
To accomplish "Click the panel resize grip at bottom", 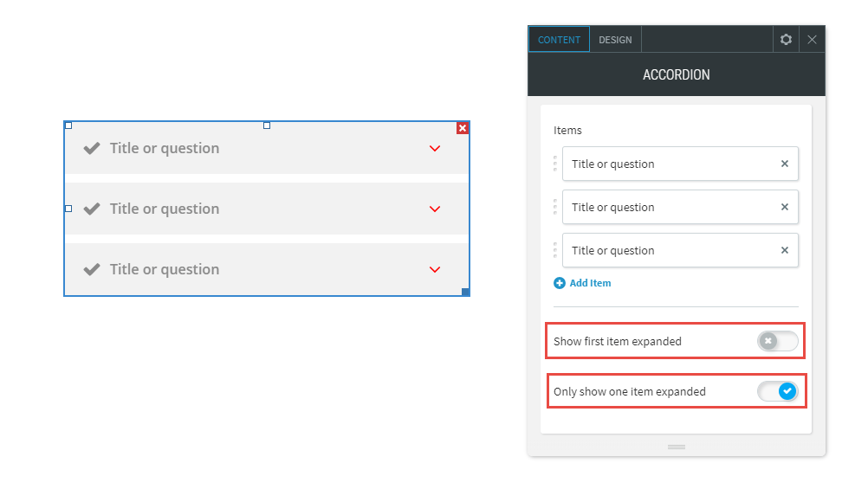I will point(677,447).
